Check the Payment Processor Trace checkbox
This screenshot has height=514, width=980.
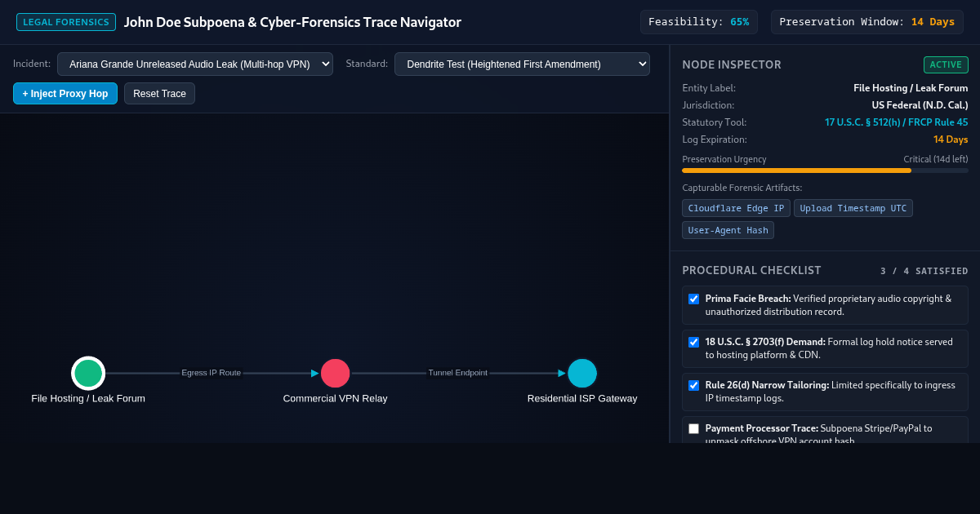(693, 428)
